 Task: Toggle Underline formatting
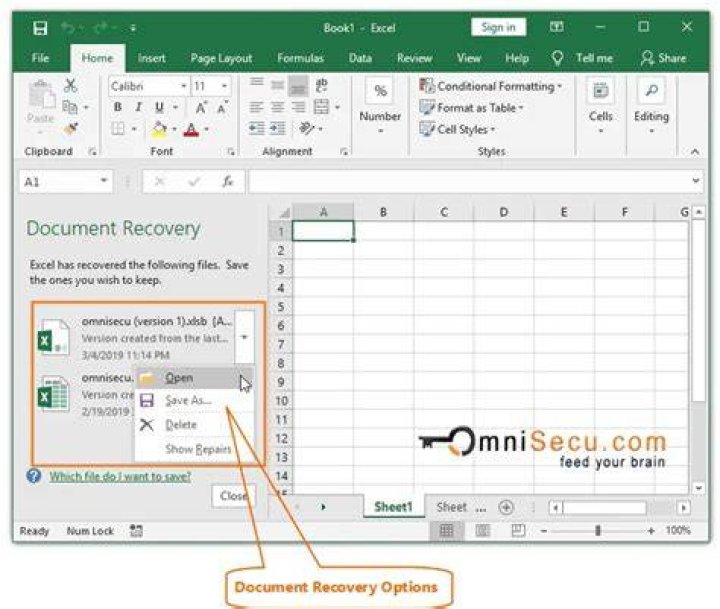coord(159,107)
